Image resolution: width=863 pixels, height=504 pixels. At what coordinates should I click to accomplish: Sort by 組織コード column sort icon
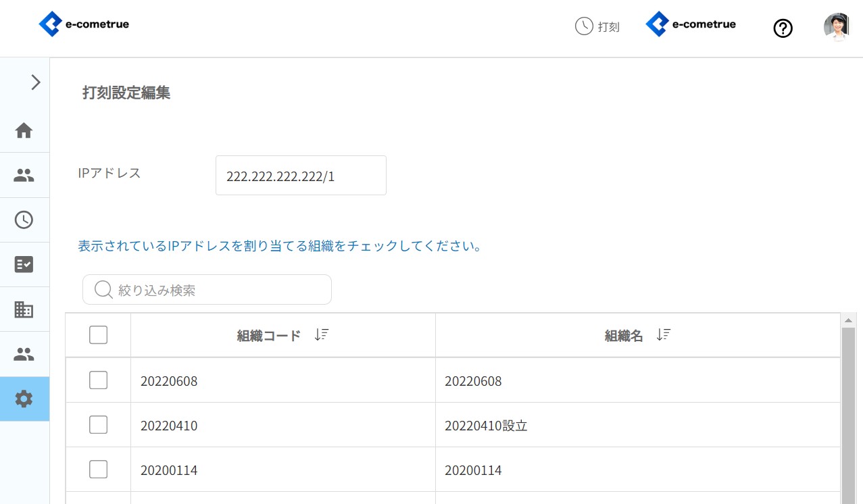click(322, 335)
